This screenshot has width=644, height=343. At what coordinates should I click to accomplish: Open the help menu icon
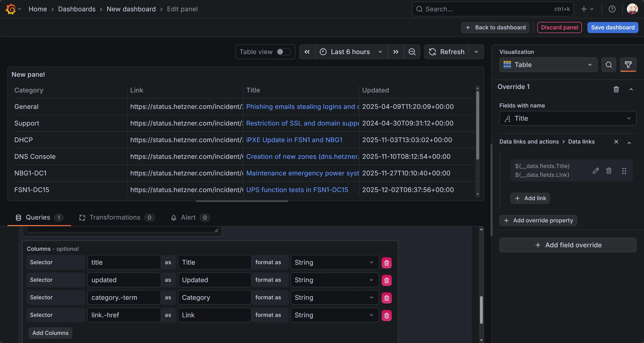(612, 9)
